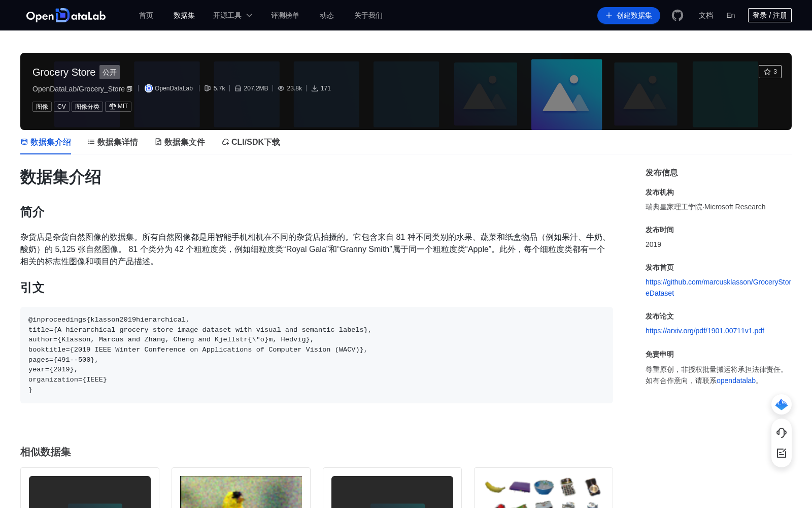Open the third dark similar dataset card
Viewport: 812px width, 508px height.
(392, 488)
